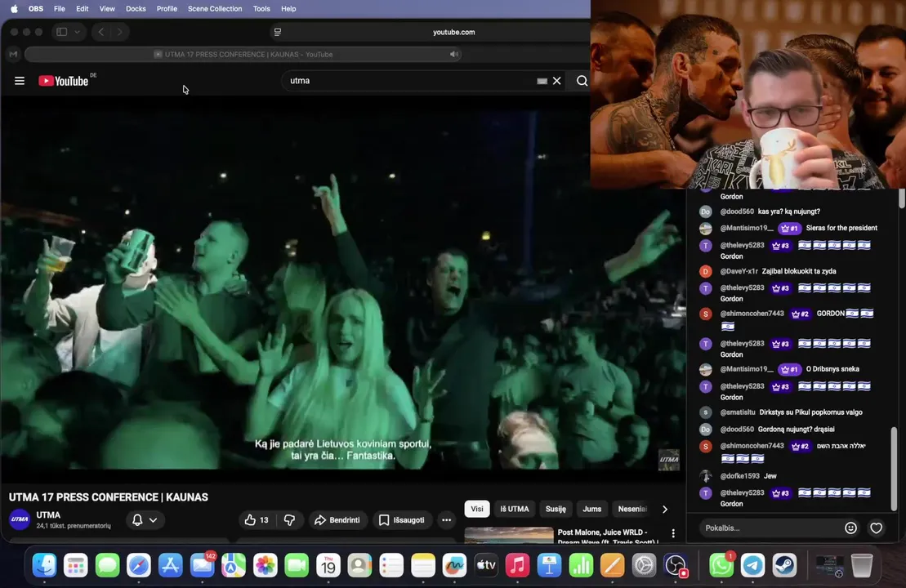Open OBS Studio from dock

676,565
